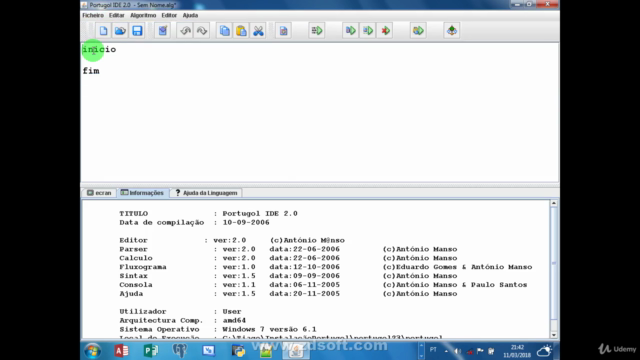Open the Algoritmo menu
The width and height of the screenshot is (640, 360).
(x=143, y=16)
